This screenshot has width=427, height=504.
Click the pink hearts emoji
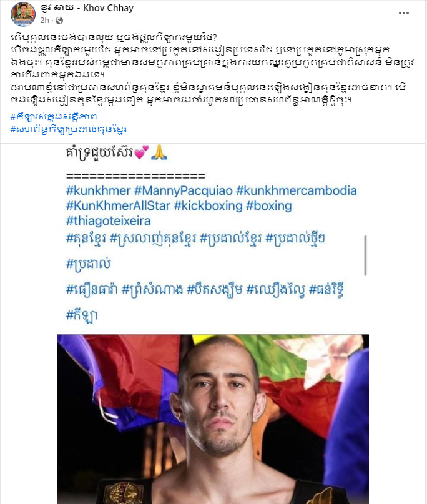coord(141,152)
